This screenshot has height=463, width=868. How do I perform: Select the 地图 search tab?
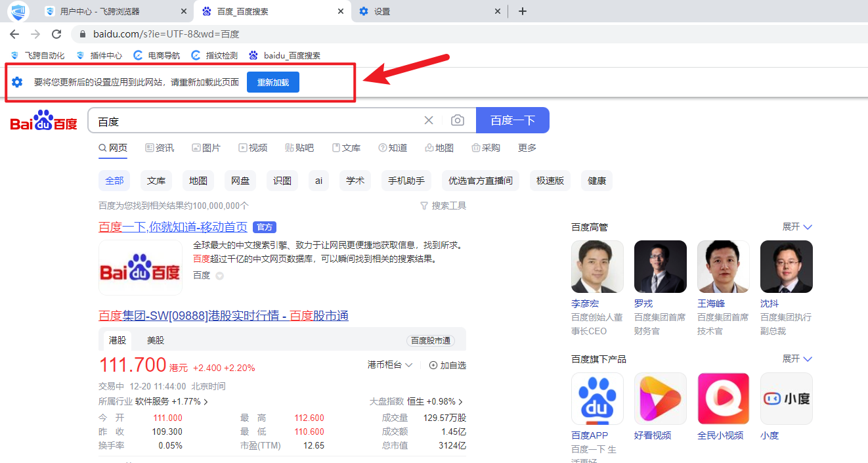pyautogui.click(x=439, y=148)
